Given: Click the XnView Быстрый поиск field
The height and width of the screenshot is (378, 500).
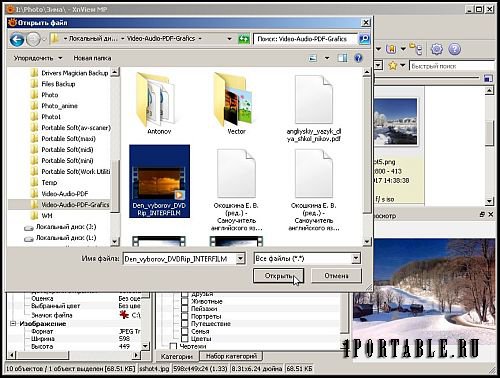Looking at the screenshot, I should coord(452,66).
